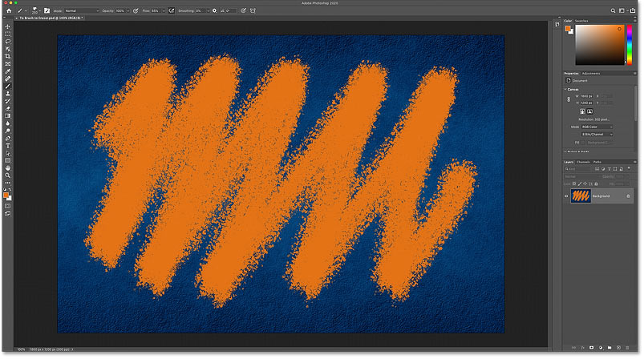
Task: Open the workspace switcher icon
Action: 622,10
